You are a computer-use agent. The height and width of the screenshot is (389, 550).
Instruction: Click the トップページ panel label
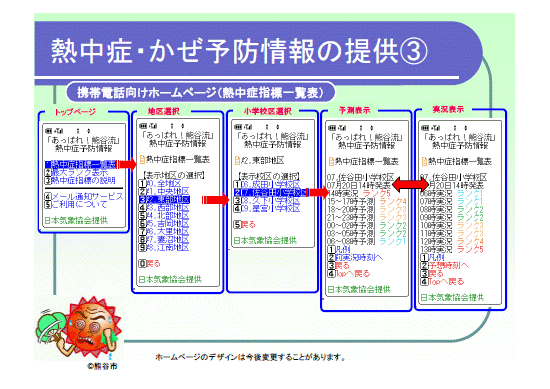pos(75,112)
